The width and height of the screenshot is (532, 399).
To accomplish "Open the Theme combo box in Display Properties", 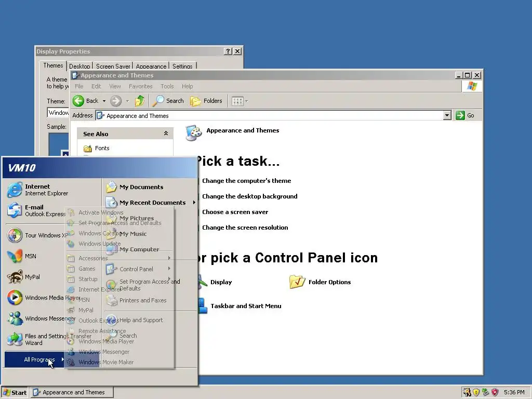I will (58, 113).
